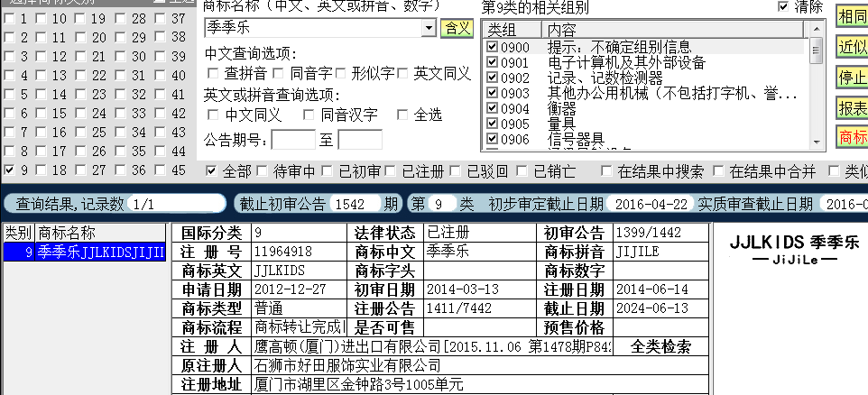Tick the class 35 category checkbox
868x395 pixels.
[120, 152]
